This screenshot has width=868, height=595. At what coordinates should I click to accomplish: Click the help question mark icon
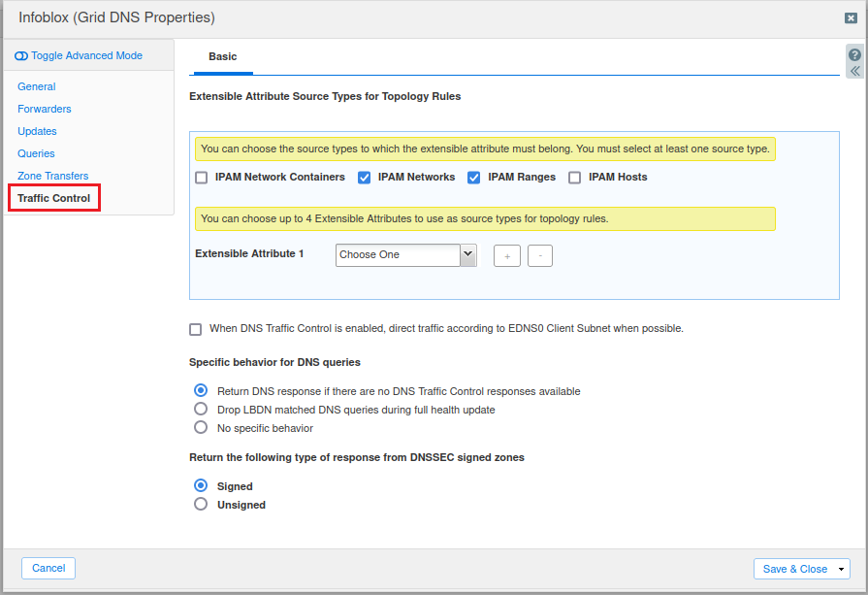[x=854, y=54]
